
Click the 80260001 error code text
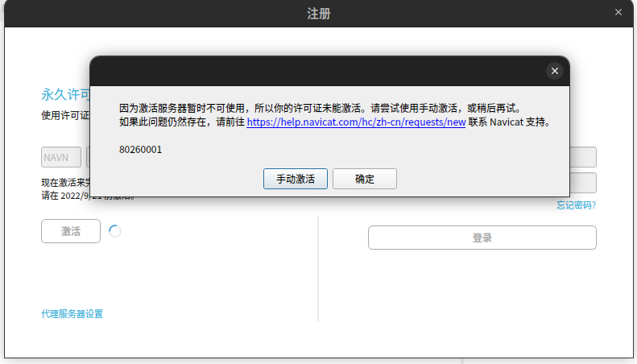(141, 150)
